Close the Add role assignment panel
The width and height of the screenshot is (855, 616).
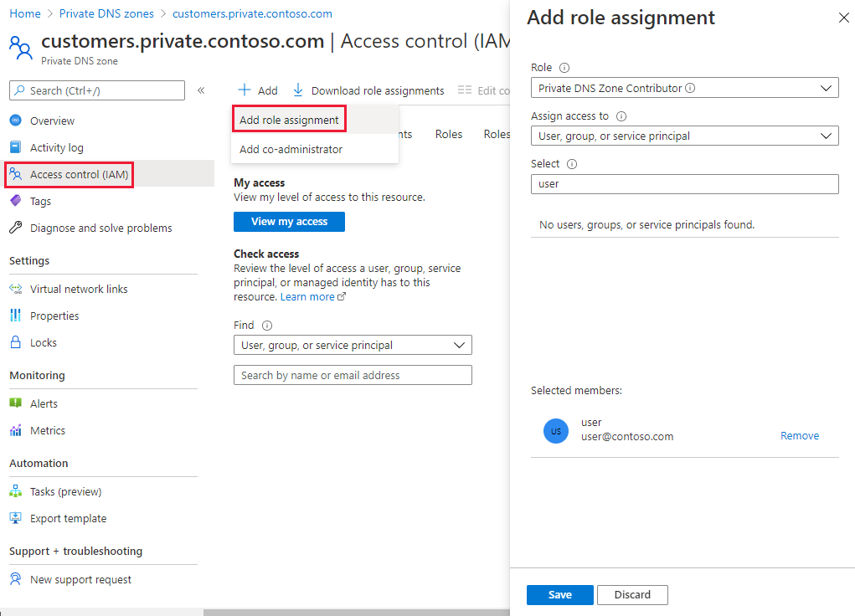click(x=843, y=18)
